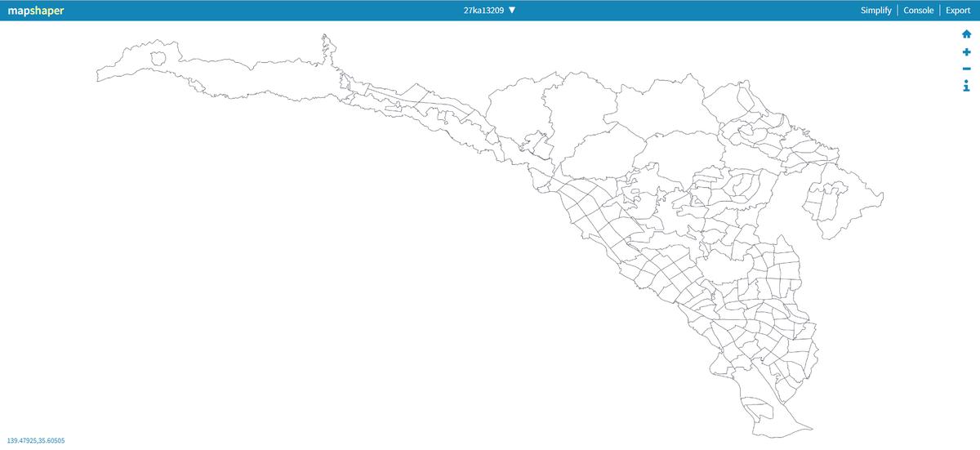Reset map view with home icon
The image size is (980, 450).
click(966, 34)
